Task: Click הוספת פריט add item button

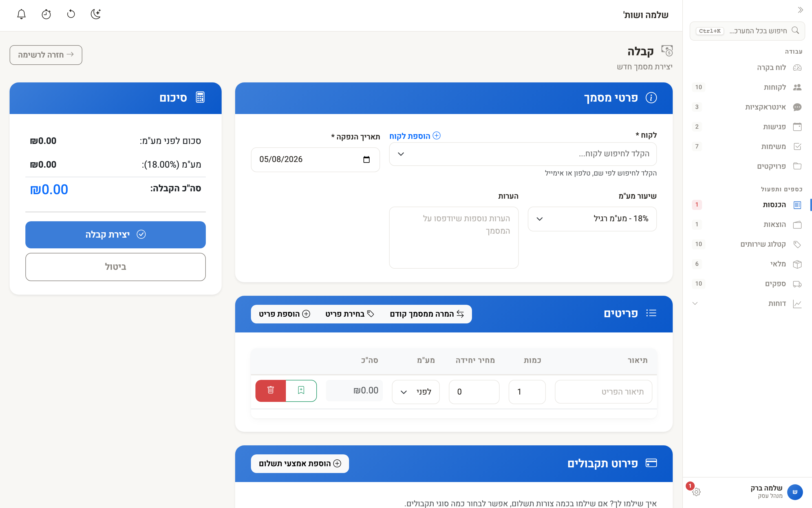Action: 284,314
